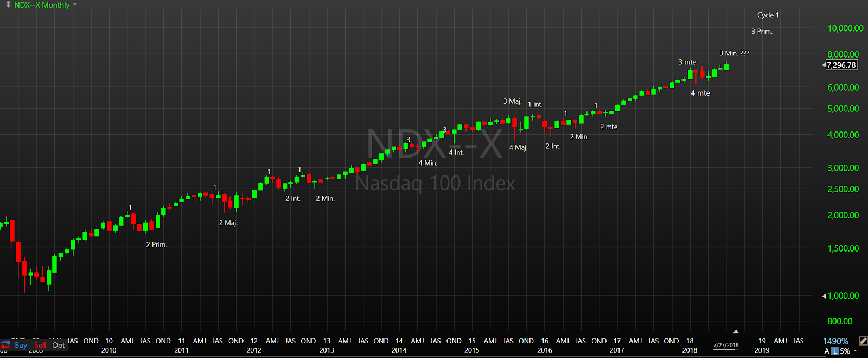This screenshot has height=358, width=868.
Task: Click the 2017 year label
Action: click(617, 350)
